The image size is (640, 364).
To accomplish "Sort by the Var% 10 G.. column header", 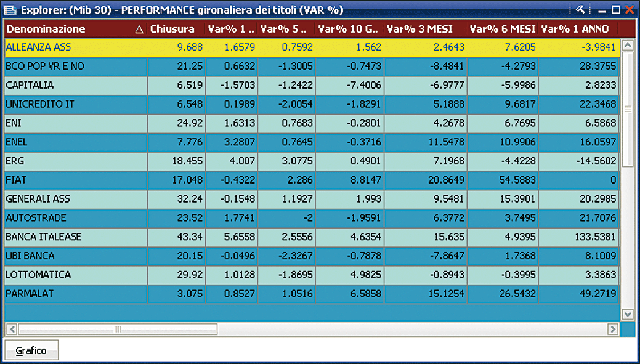I will pos(349,29).
